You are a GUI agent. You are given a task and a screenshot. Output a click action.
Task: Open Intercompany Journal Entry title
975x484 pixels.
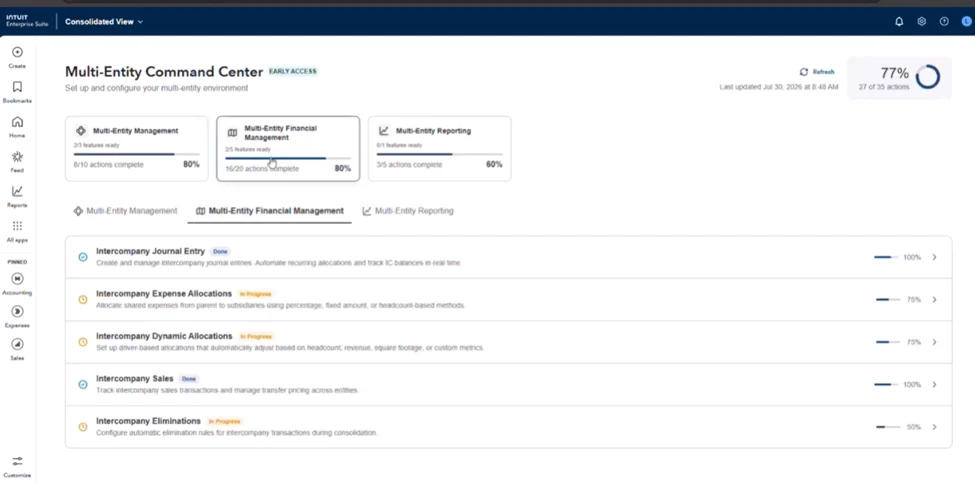click(150, 251)
